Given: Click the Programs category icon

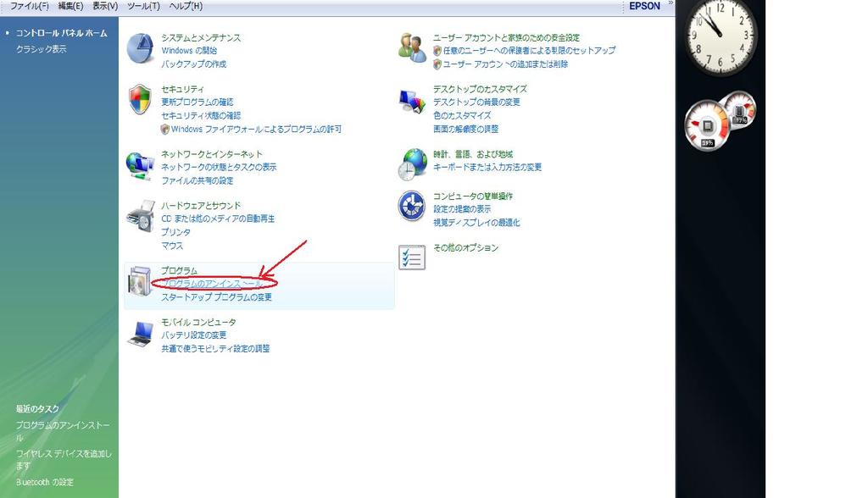Looking at the screenshot, I should point(140,283).
